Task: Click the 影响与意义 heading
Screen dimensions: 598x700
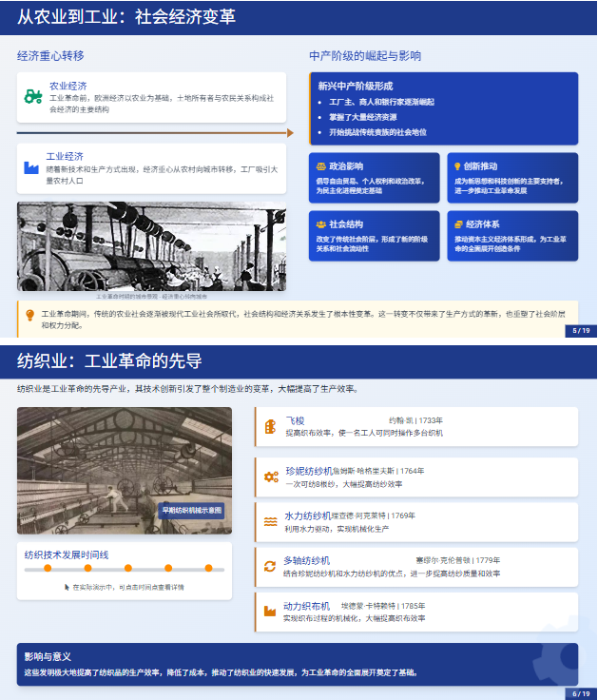Action: click(48, 656)
